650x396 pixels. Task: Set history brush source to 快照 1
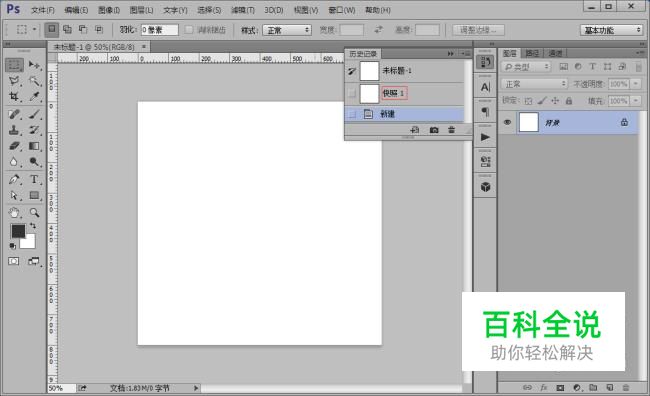point(352,93)
